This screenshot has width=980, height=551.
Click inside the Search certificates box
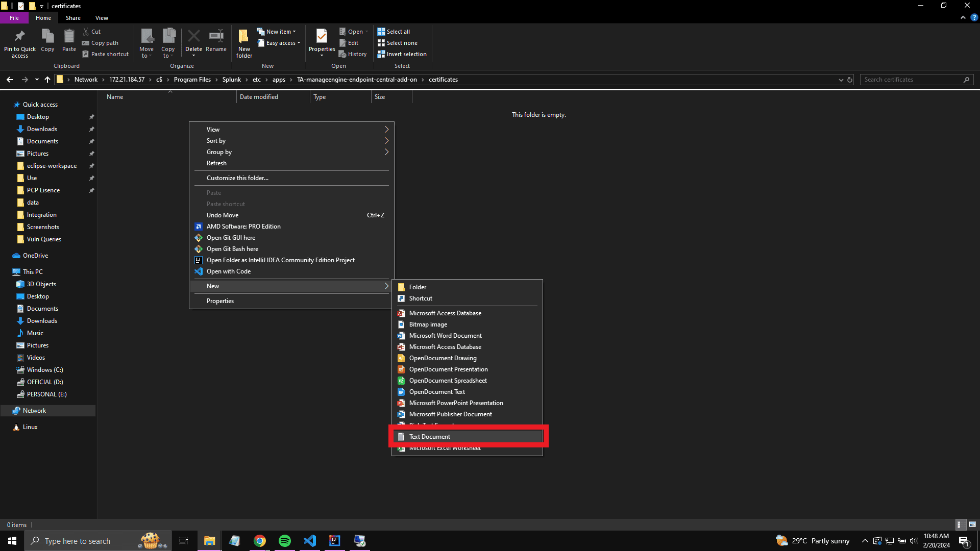pos(909,80)
